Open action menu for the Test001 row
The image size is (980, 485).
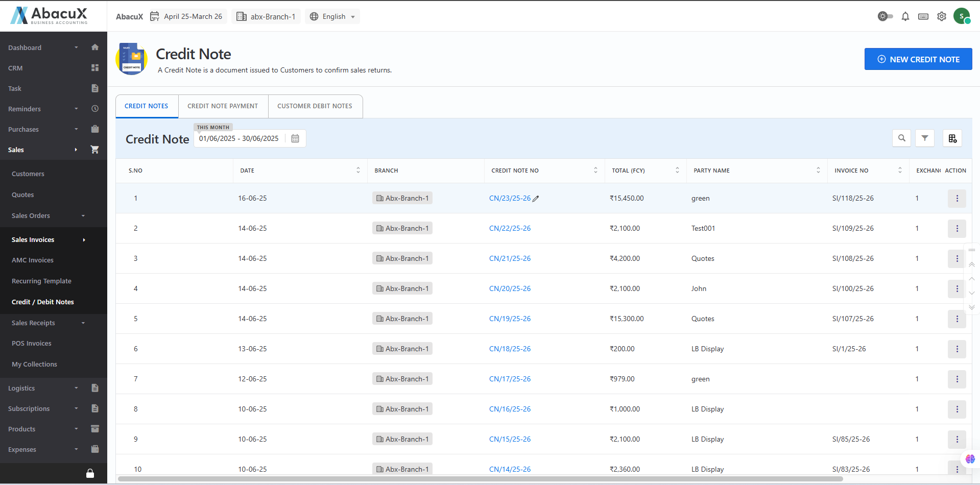pyautogui.click(x=957, y=229)
